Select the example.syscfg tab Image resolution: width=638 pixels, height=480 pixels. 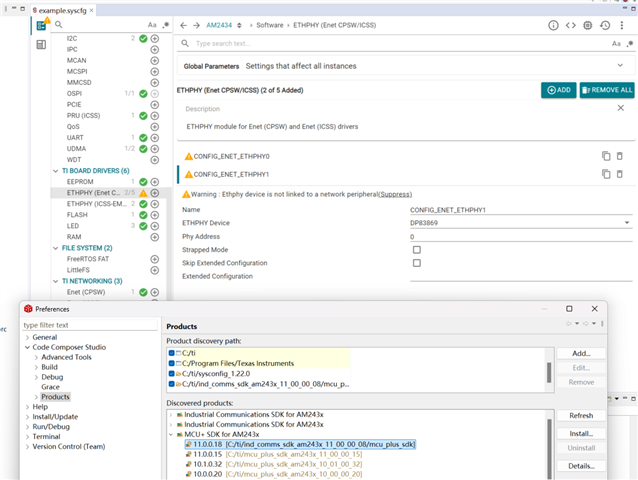pyautogui.click(x=62, y=8)
